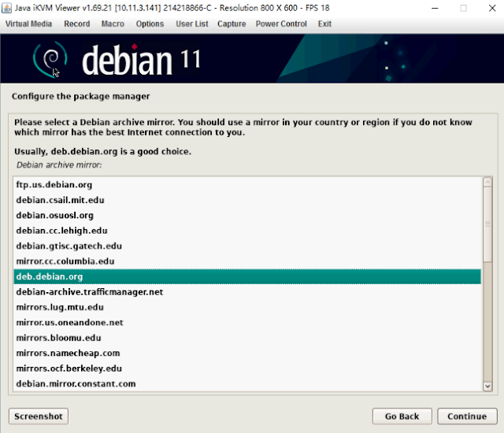Open the Virtual Media menu
This screenshot has height=433, width=504.
(28, 24)
